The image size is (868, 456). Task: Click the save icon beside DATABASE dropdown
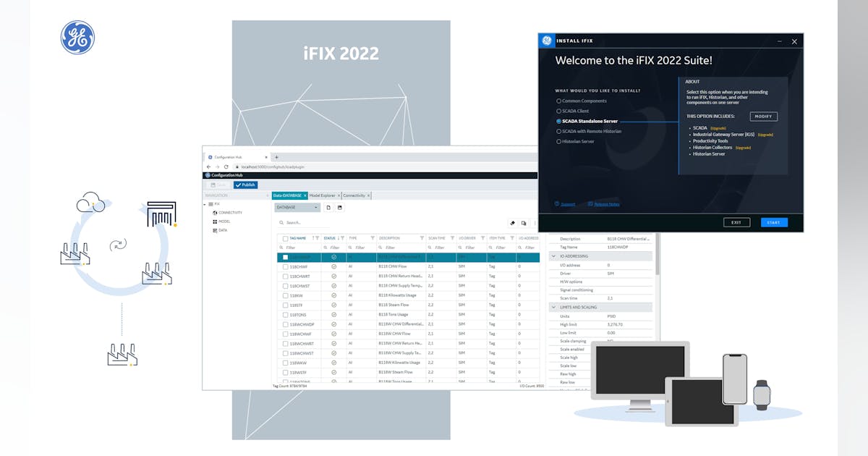click(340, 207)
